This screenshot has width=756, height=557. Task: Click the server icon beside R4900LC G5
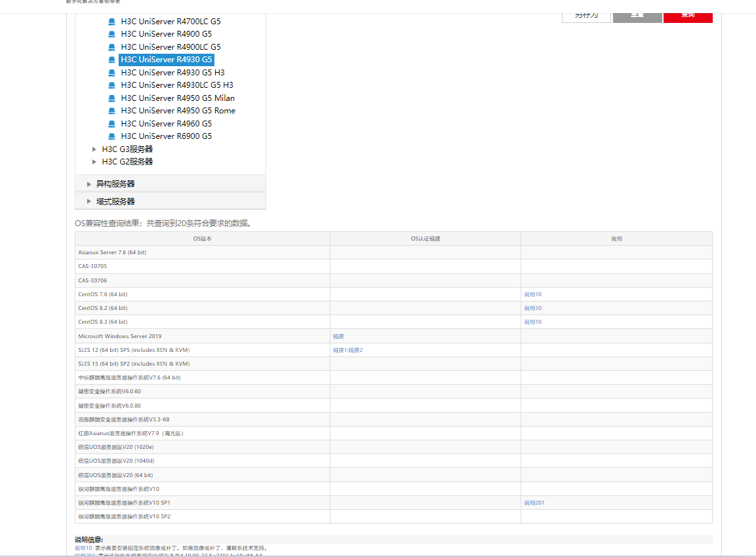(112, 47)
